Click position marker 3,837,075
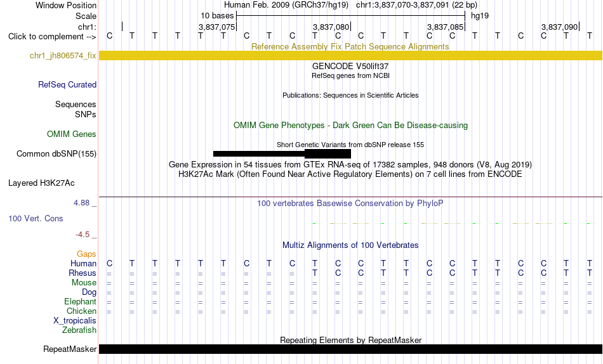This screenshot has width=603, height=364. pyautogui.click(x=216, y=27)
